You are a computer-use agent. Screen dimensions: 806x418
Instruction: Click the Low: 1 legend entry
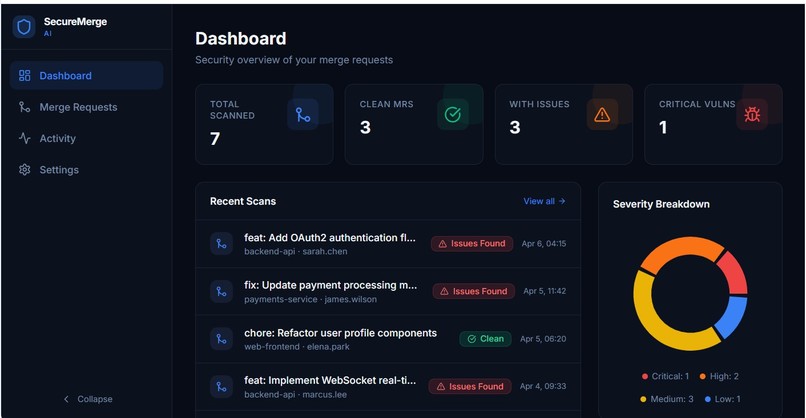(x=723, y=399)
